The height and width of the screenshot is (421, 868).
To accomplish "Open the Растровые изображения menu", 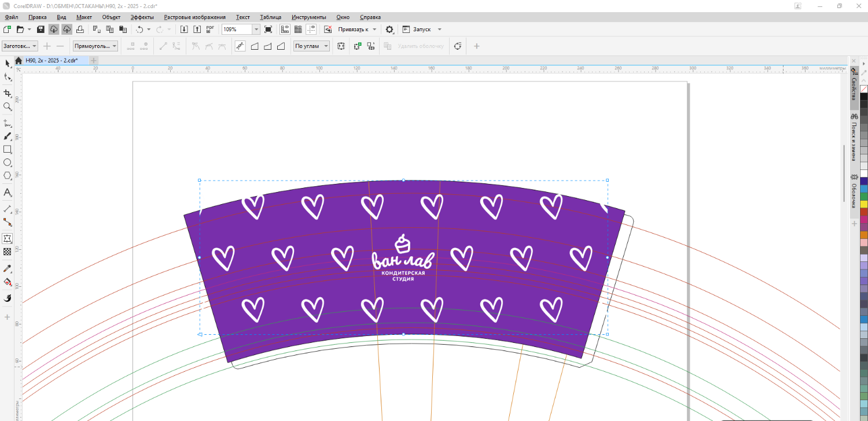I will click(x=194, y=17).
